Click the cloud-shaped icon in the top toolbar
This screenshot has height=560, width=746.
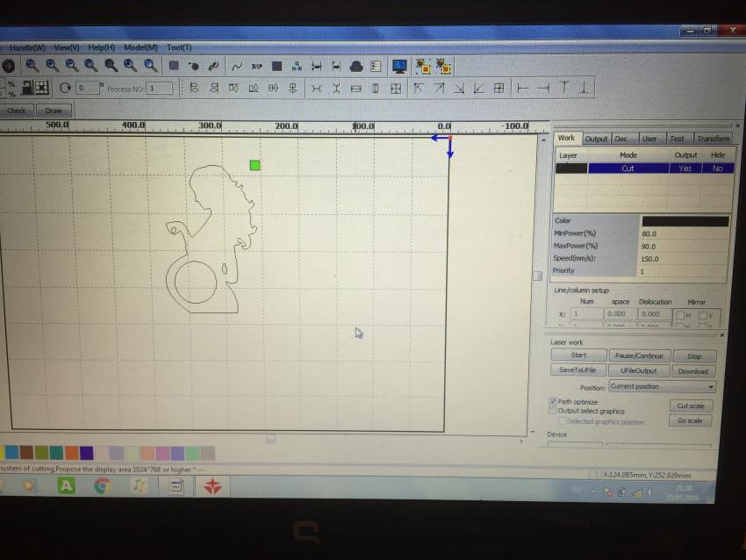[356, 66]
